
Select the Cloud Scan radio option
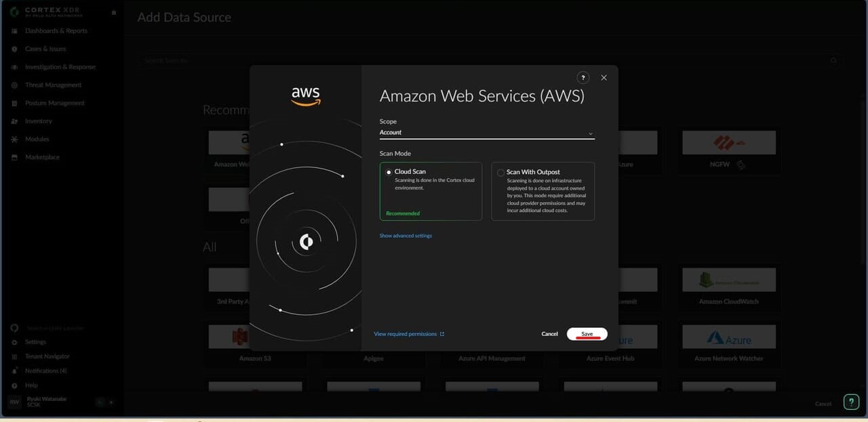(389, 172)
